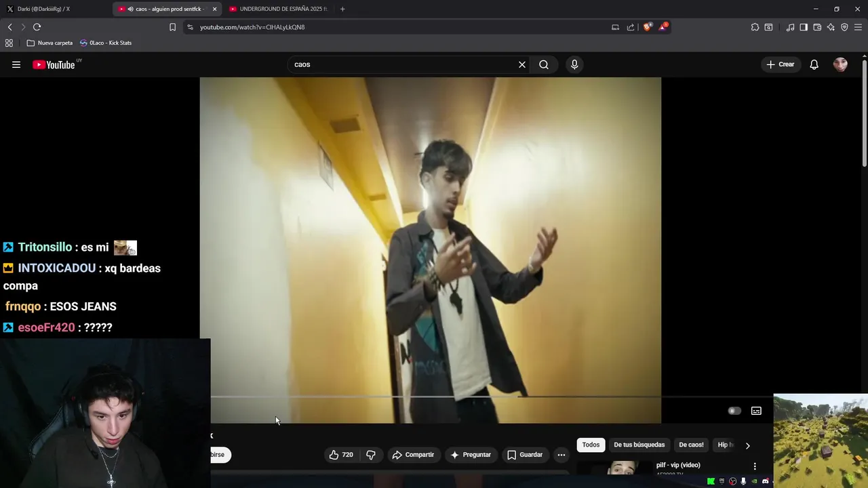Switch to 'UNDERGROUND DE ESPAÑA 2025' tab
The image size is (868, 488).
278,9
